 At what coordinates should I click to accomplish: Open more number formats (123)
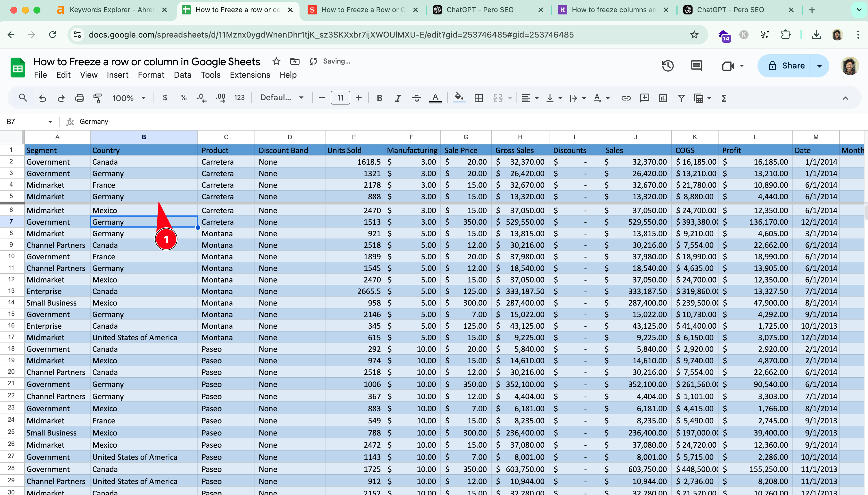(240, 98)
